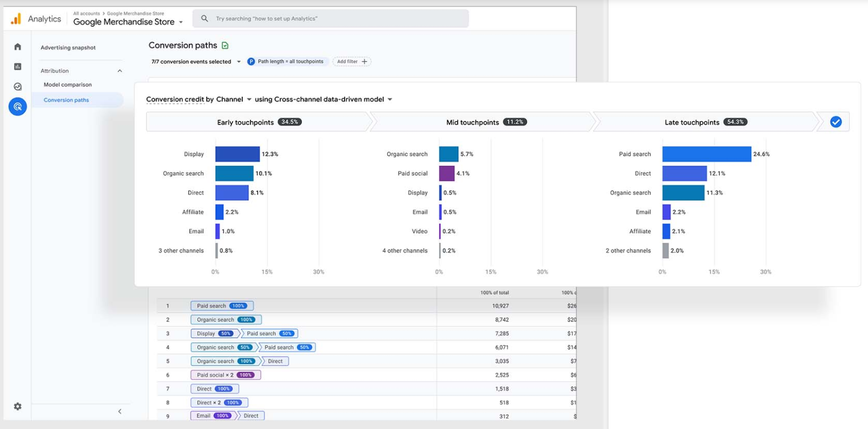Click the 54.3% Late touchpoints badge
The image size is (868, 429).
tap(735, 122)
